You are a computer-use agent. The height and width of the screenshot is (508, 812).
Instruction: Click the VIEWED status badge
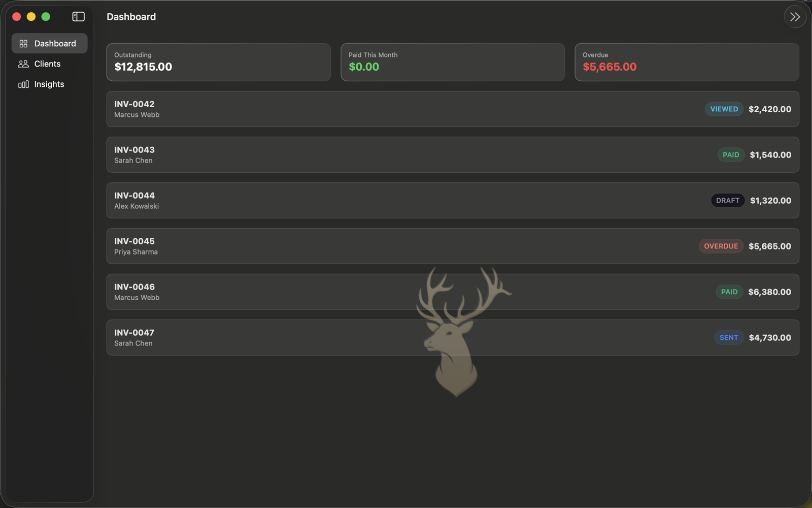(724, 109)
